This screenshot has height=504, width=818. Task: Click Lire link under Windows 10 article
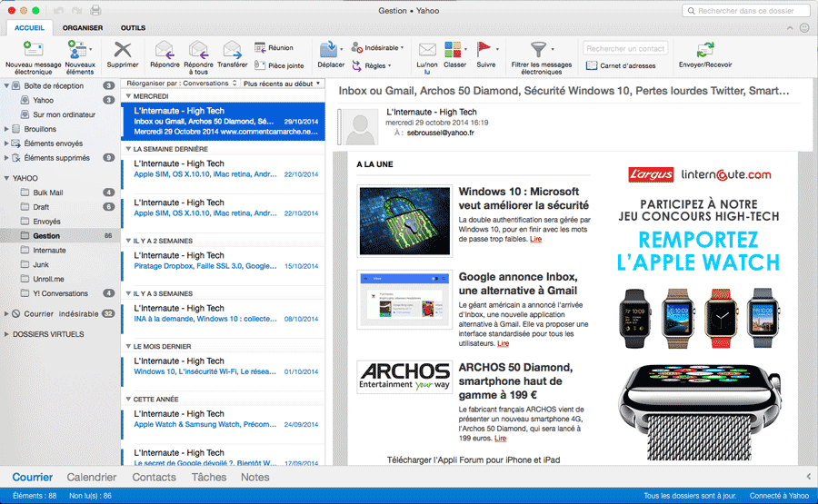(535, 239)
